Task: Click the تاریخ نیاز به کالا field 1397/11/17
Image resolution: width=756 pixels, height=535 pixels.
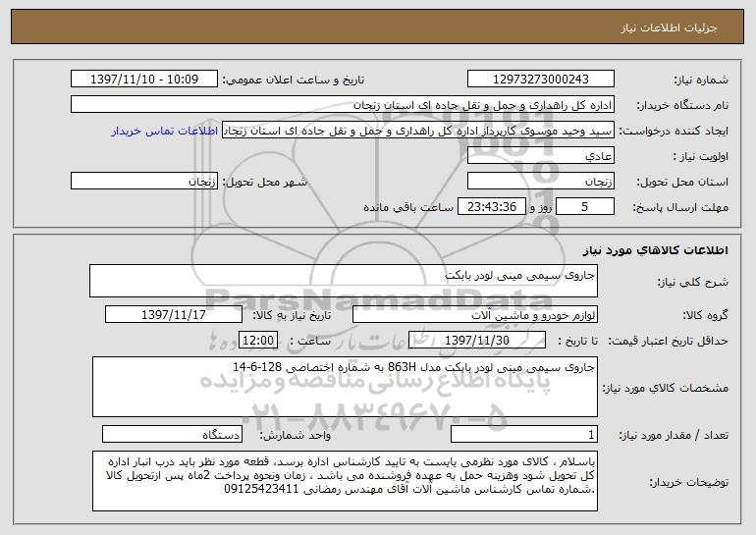Action: (174, 315)
